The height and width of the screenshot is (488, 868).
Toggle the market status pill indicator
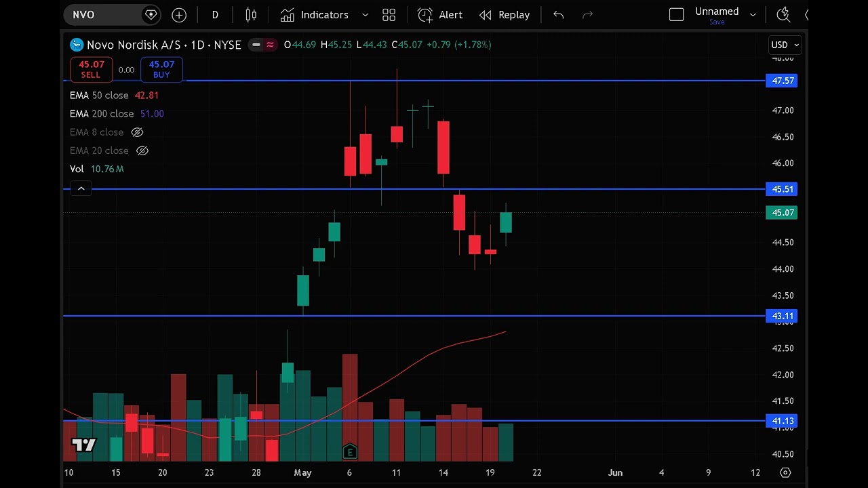(x=256, y=45)
